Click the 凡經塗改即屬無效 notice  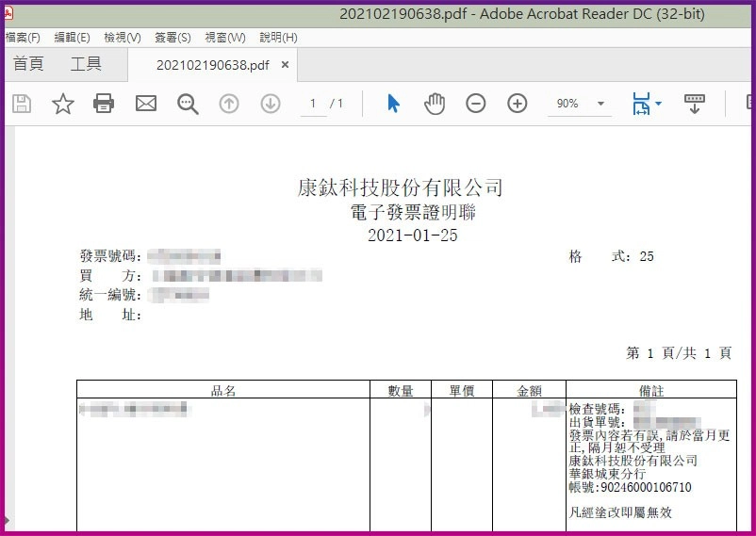(x=620, y=512)
